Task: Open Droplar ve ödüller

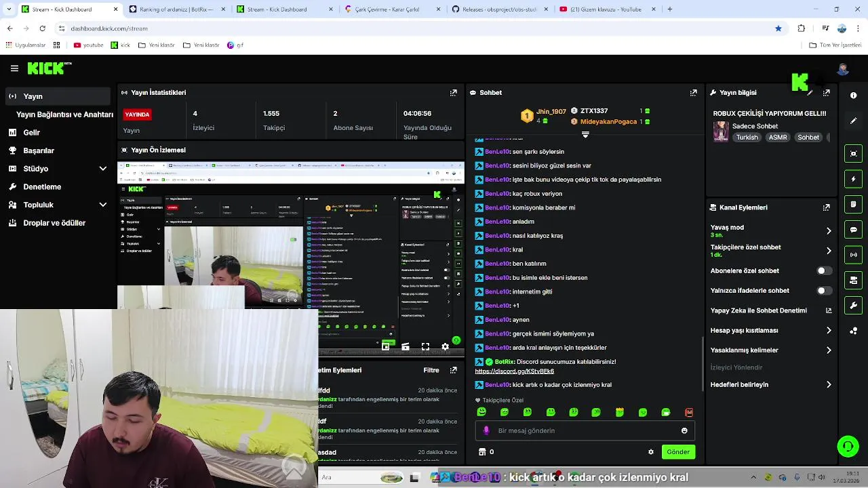Action: [57, 223]
